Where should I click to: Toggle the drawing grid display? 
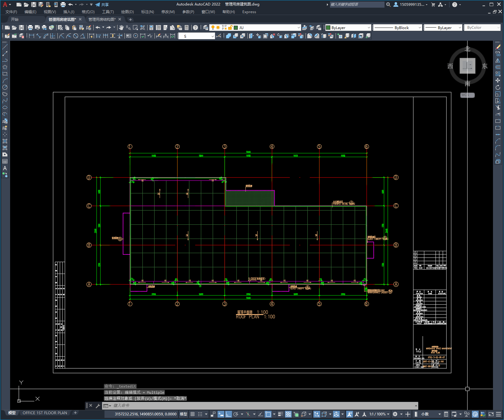(192, 414)
